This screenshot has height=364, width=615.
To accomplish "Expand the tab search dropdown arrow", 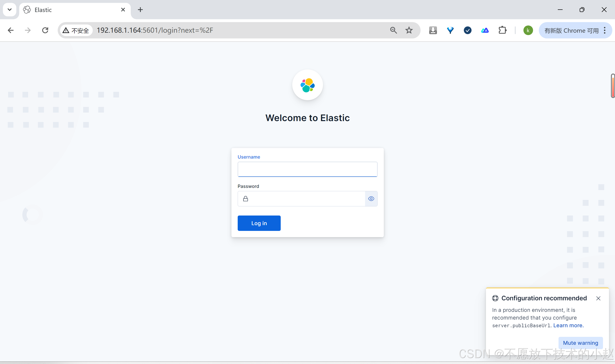I will click(10, 10).
